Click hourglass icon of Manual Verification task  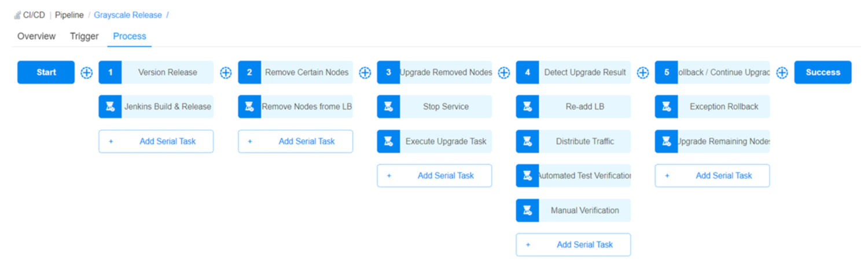(x=527, y=211)
